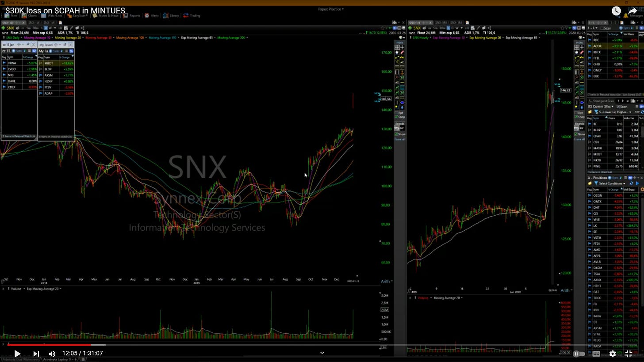Select 30m timeframe on left chart

click(35, 28)
